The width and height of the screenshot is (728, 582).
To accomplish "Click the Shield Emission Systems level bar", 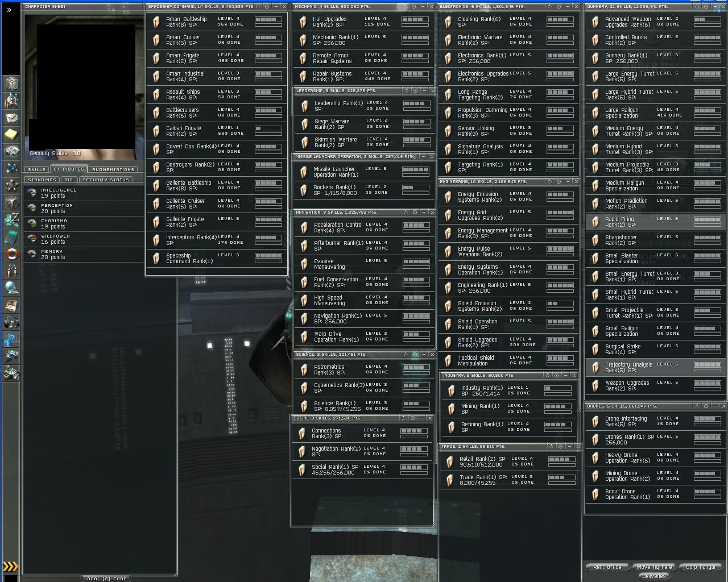I will click(x=560, y=304).
